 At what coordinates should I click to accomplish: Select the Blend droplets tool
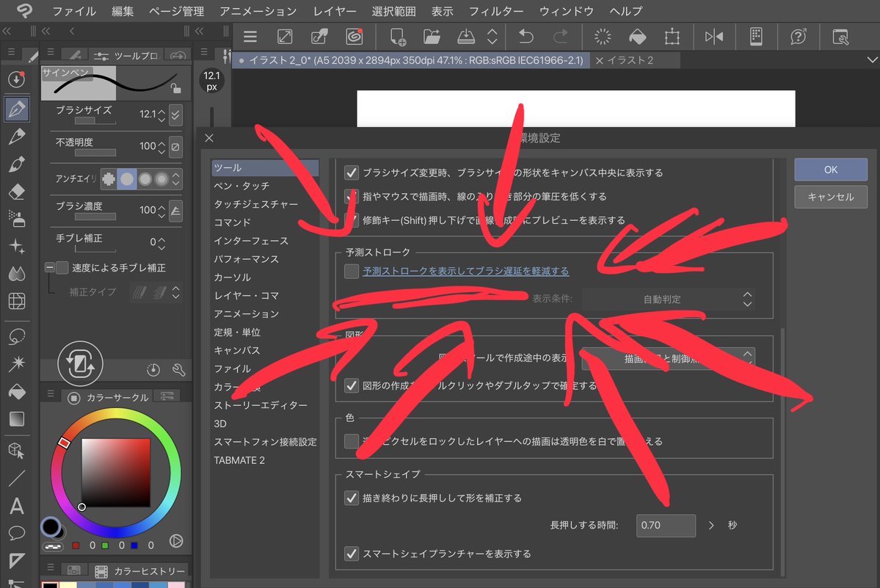pyautogui.click(x=17, y=274)
